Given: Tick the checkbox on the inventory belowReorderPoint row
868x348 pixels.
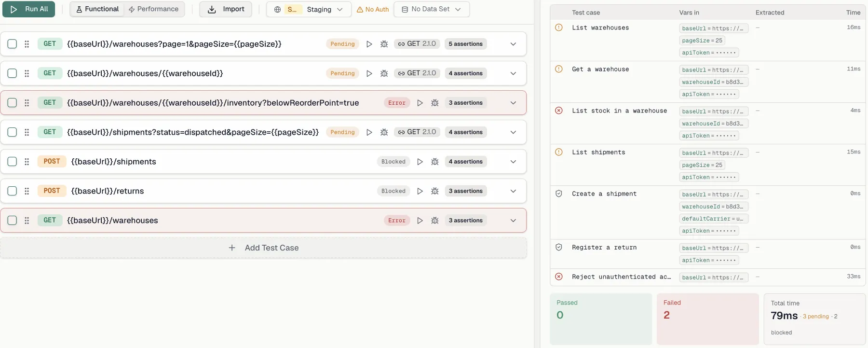Looking at the screenshot, I should [13, 103].
